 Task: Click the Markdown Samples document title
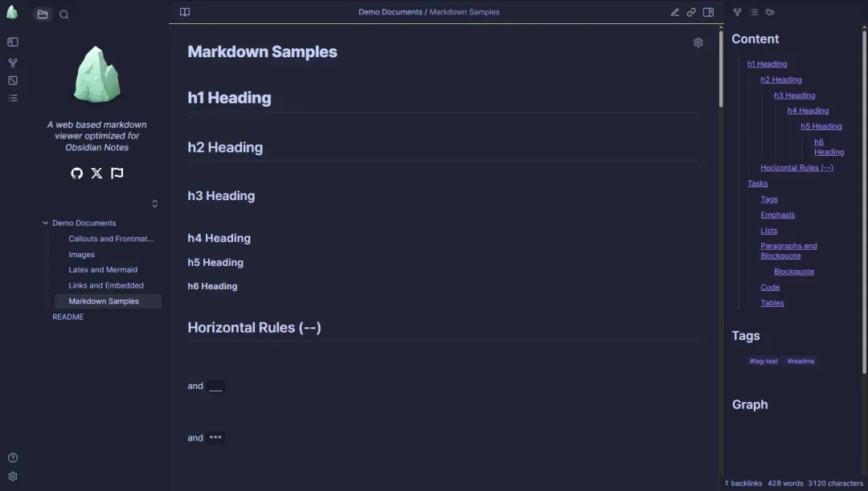262,51
